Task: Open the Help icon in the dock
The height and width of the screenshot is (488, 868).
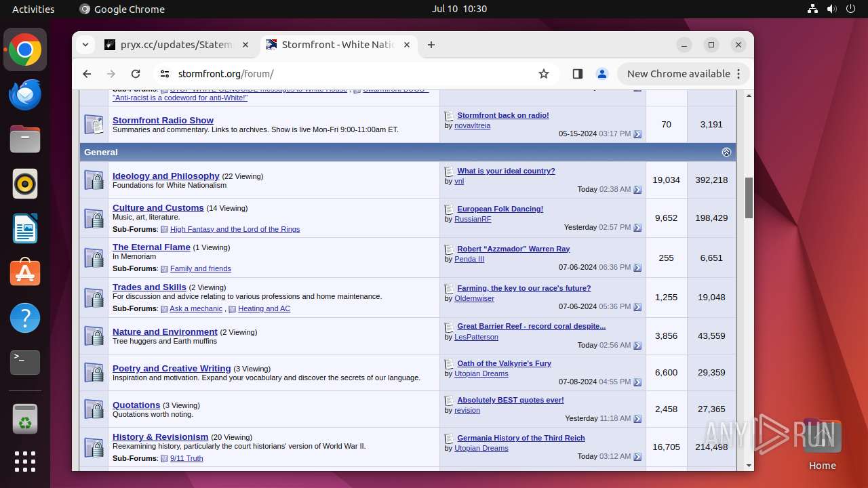Action: pos(25,318)
